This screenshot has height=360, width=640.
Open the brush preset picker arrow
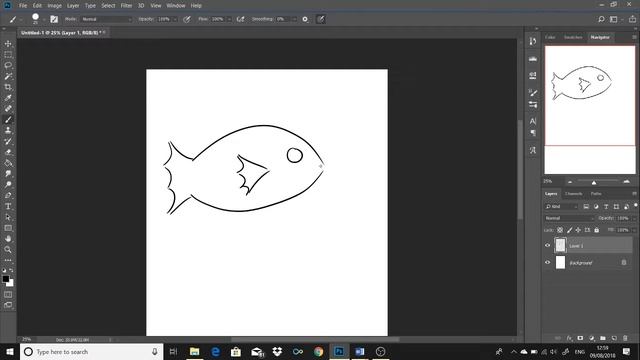(43, 19)
